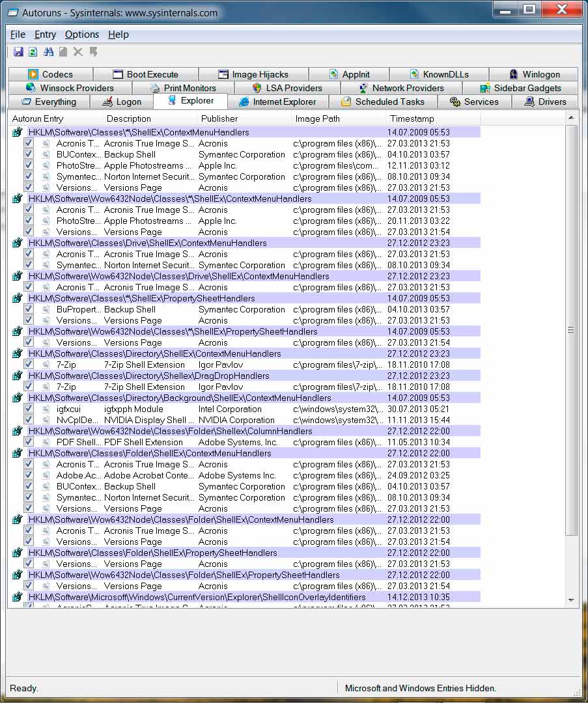Click registry icon for Directory\Background ContextMenuHandlers
588x703 pixels.
(17, 398)
